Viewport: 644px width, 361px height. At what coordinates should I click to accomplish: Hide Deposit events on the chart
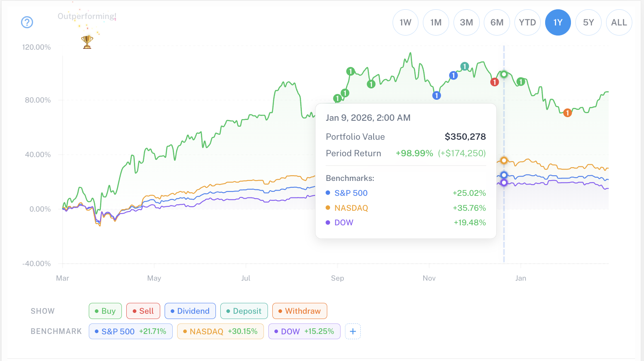point(244,311)
